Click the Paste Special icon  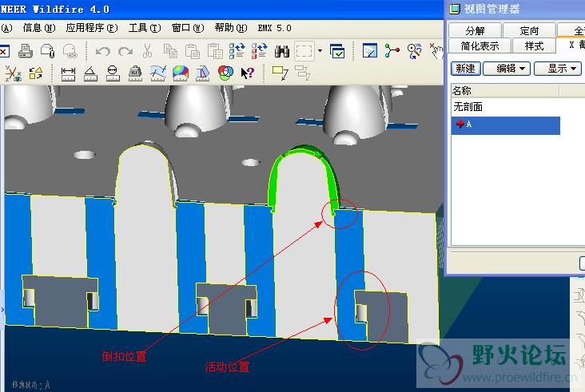215,51
